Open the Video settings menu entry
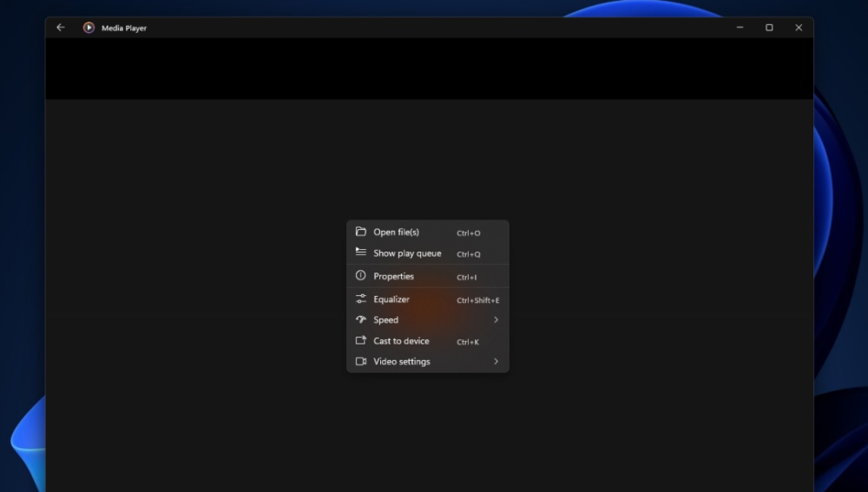 [427, 361]
